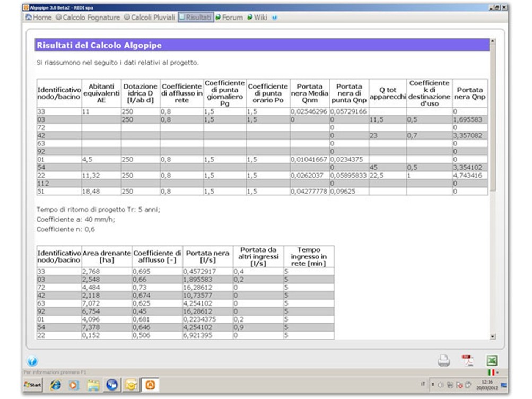Export results to PDF
The image size is (532, 399).
coord(467,361)
